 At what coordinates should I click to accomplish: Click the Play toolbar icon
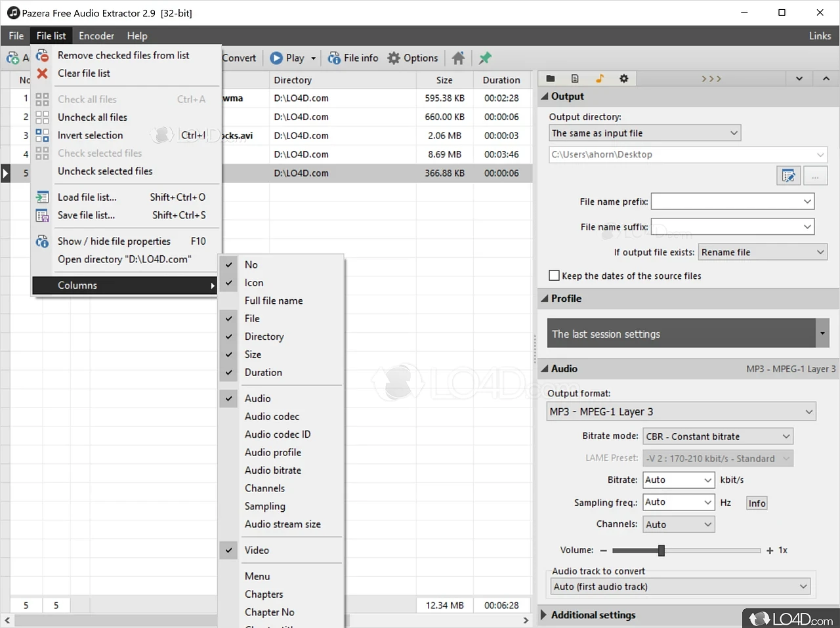[277, 58]
